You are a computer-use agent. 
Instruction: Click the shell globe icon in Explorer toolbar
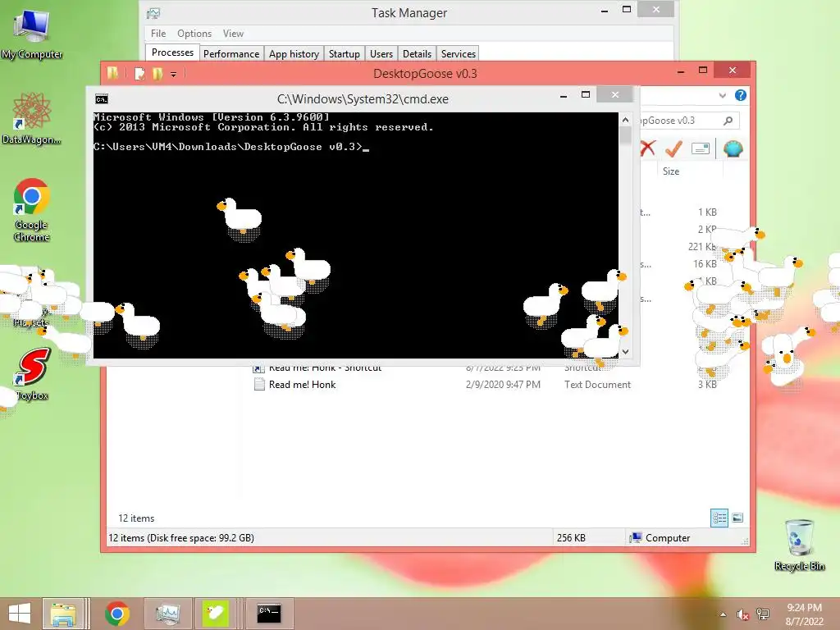tap(733, 148)
